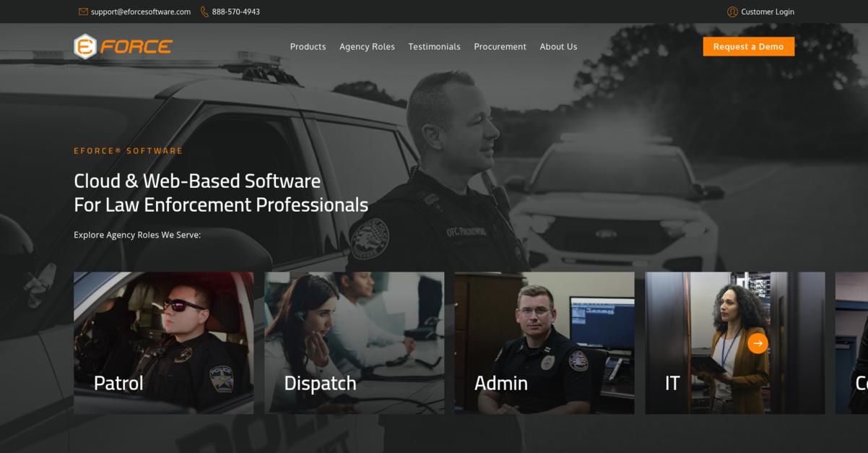Go to Testimonials page

click(x=434, y=46)
